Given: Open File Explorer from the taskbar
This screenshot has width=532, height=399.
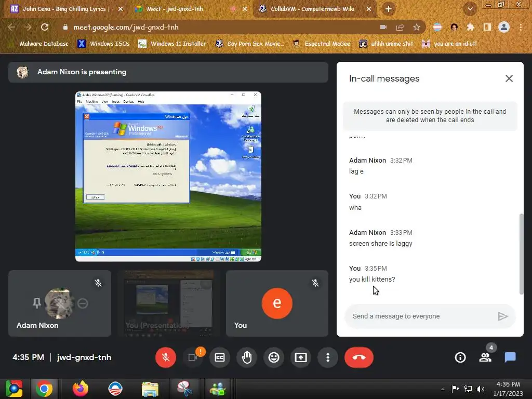Looking at the screenshot, I should (150, 389).
